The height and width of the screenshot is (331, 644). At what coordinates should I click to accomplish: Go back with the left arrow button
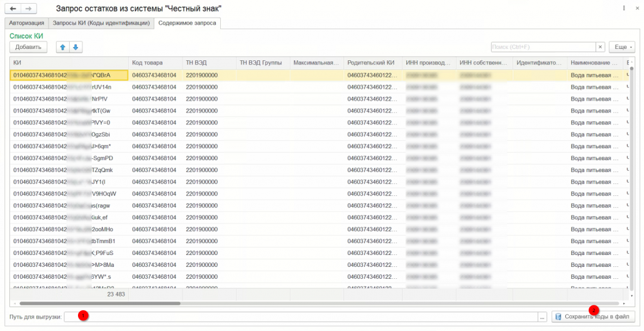click(13, 8)
